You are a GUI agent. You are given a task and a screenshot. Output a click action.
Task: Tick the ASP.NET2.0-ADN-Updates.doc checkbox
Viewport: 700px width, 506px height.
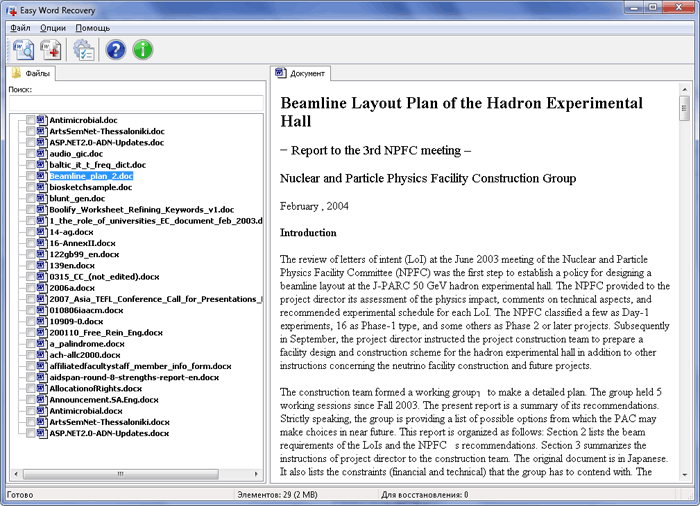click(x=30, y=142)
